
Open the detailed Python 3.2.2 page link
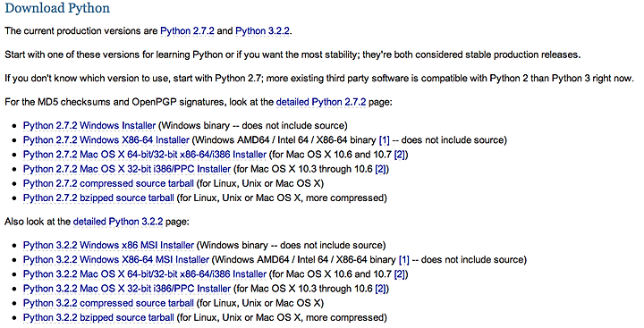pos(118,222)
